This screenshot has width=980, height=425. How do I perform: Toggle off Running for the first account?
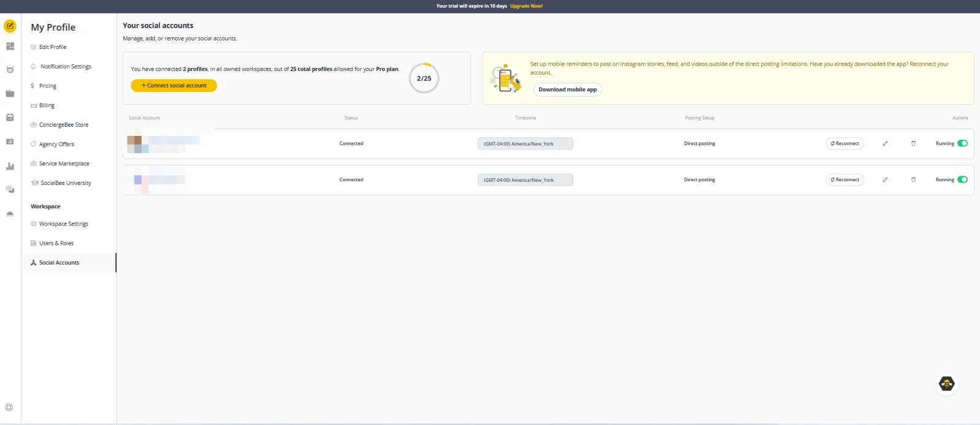click(x=962, y=143)
